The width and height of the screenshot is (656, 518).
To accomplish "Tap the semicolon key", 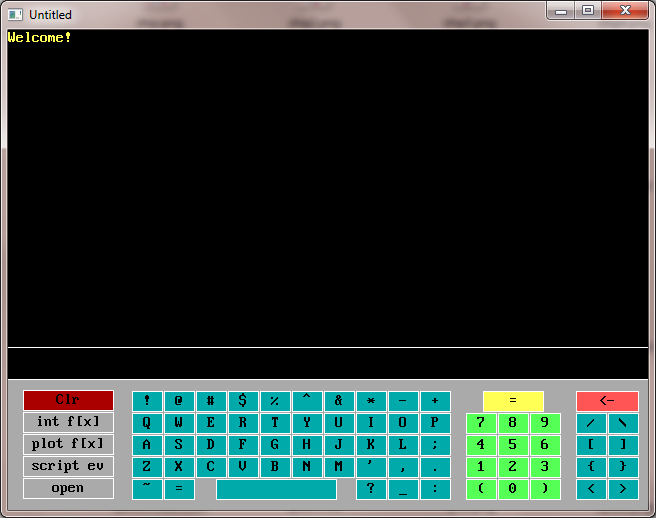I will (435, 445).
